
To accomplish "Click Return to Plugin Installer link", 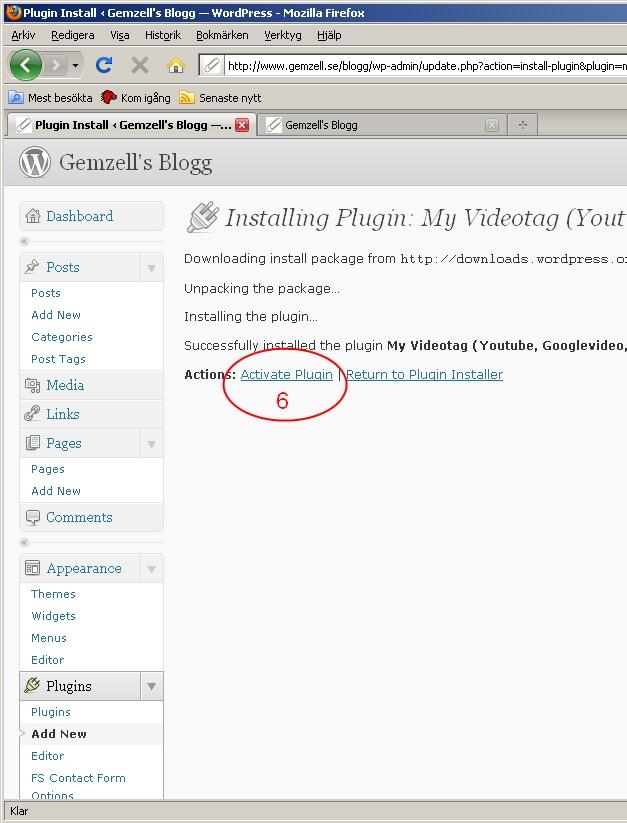I will tap(424, 374).
